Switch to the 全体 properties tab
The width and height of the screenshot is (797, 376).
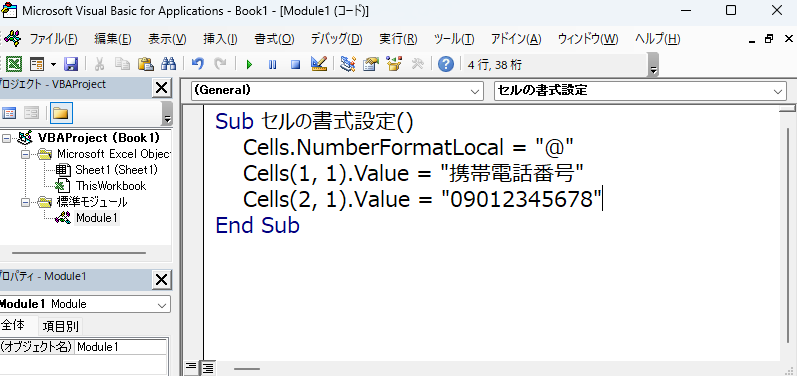(13, 325)
